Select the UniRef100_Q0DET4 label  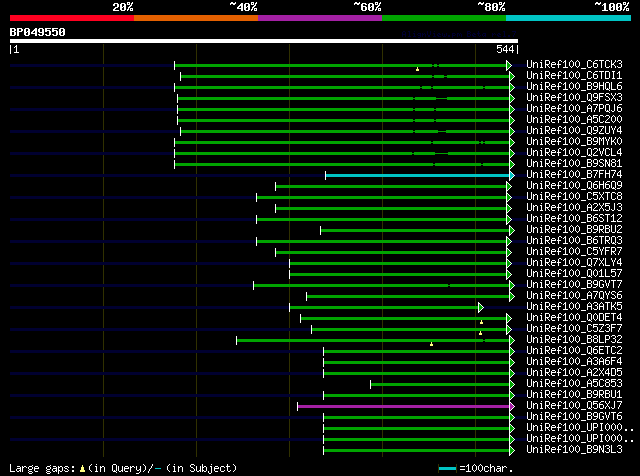point(574,318)
